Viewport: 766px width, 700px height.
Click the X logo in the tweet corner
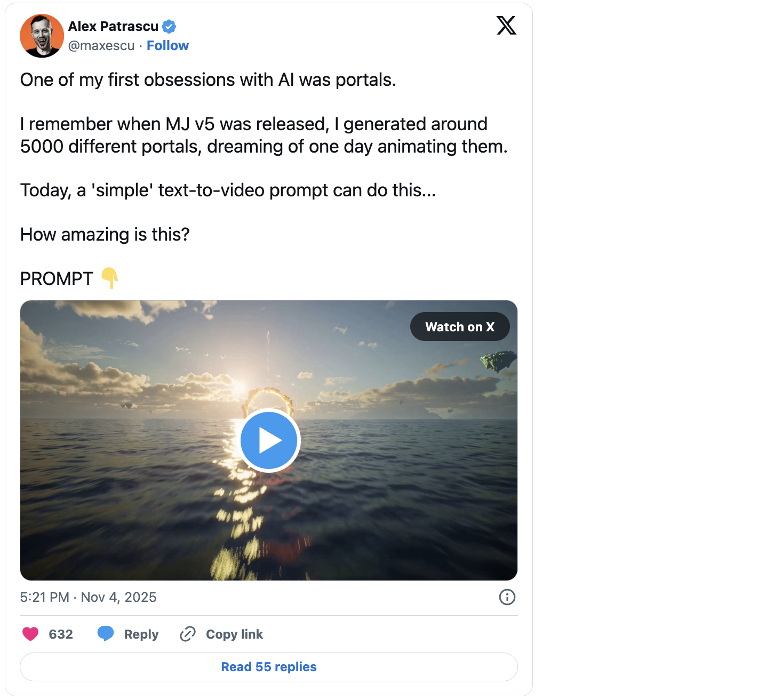[x=506, y=25]
